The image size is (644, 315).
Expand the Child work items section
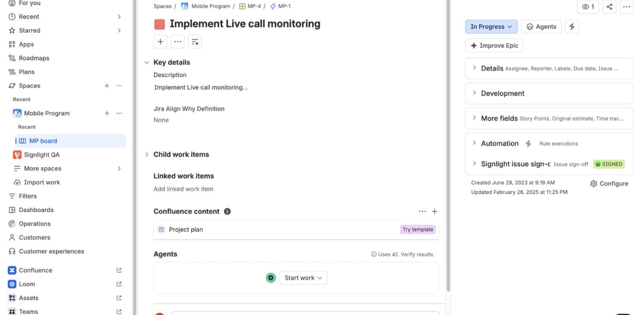click(147, 155)
